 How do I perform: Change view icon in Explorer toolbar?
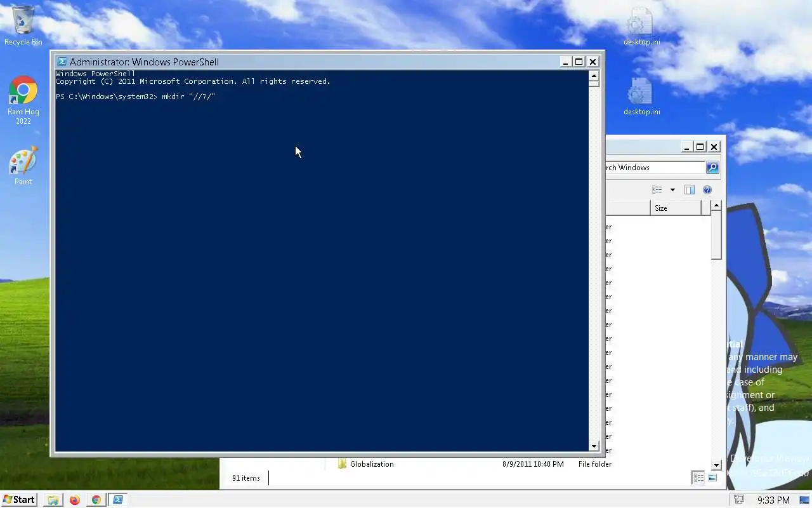click(x=657, y=190)
